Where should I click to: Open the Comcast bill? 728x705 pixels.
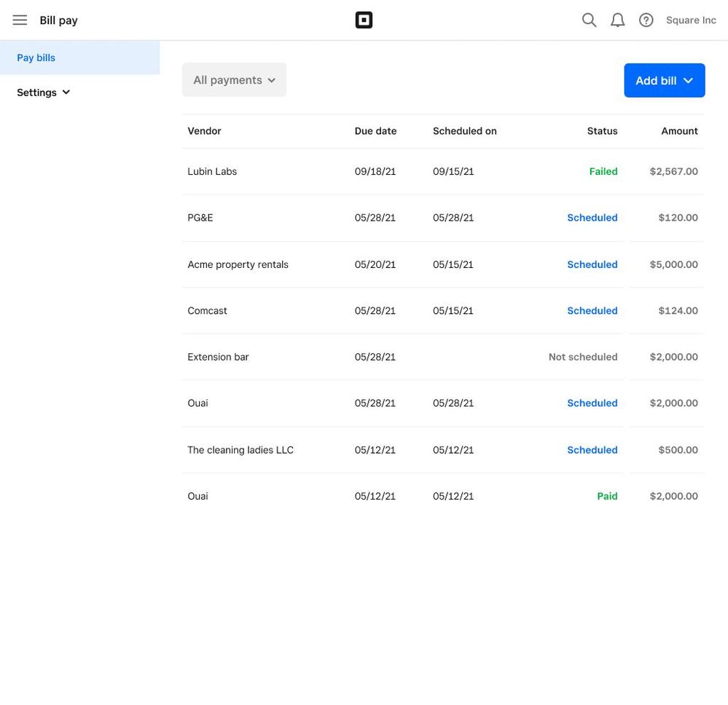[207, 311]
